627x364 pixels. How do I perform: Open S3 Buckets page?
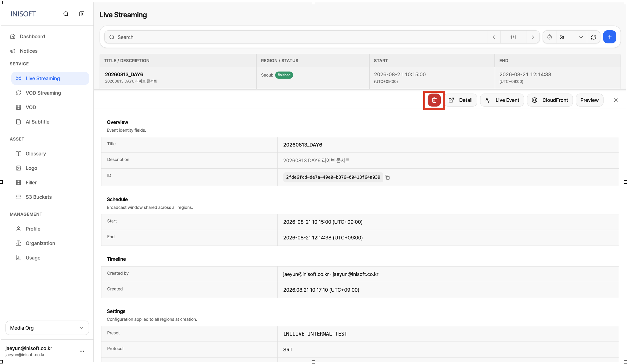[x=50, y=197]
